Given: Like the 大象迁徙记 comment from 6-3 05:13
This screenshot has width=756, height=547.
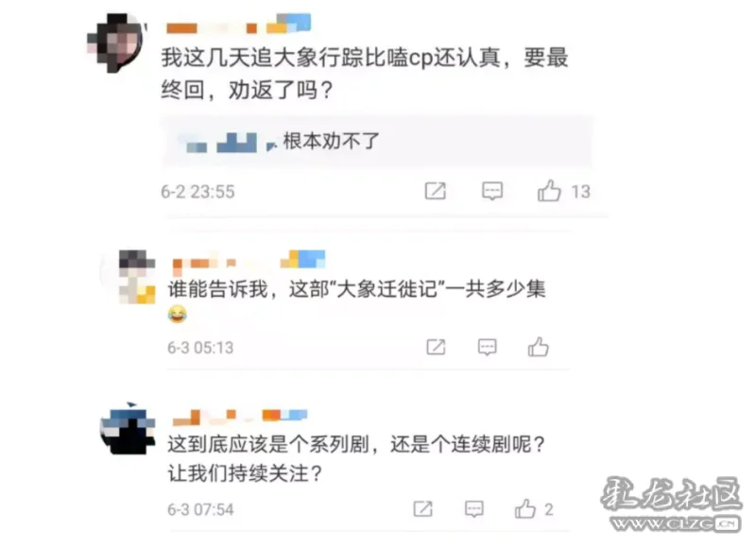Looking at the screenshot, I should [x=538, y=347].
